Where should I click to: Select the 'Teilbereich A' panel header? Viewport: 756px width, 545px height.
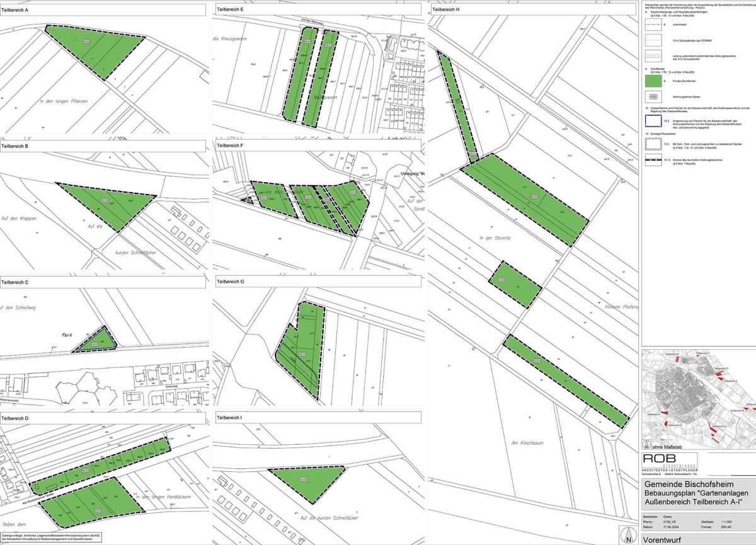click(103, 9)
